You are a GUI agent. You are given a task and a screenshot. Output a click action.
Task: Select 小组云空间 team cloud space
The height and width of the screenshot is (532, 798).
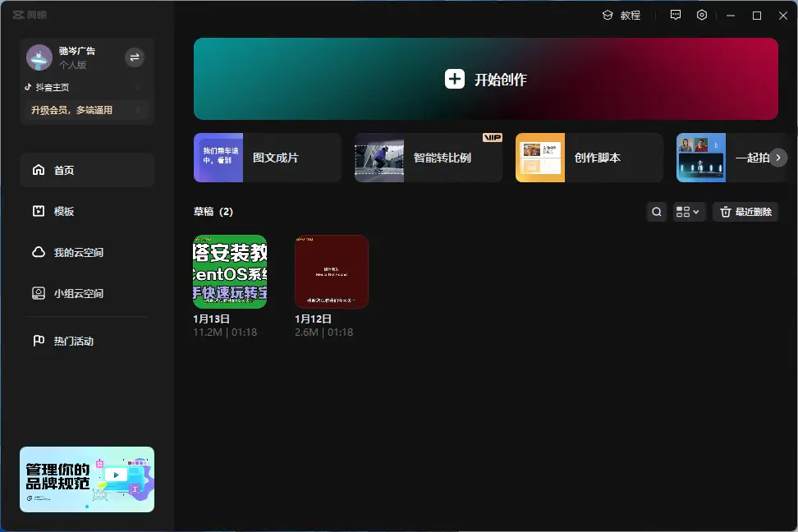coord(87,293)
